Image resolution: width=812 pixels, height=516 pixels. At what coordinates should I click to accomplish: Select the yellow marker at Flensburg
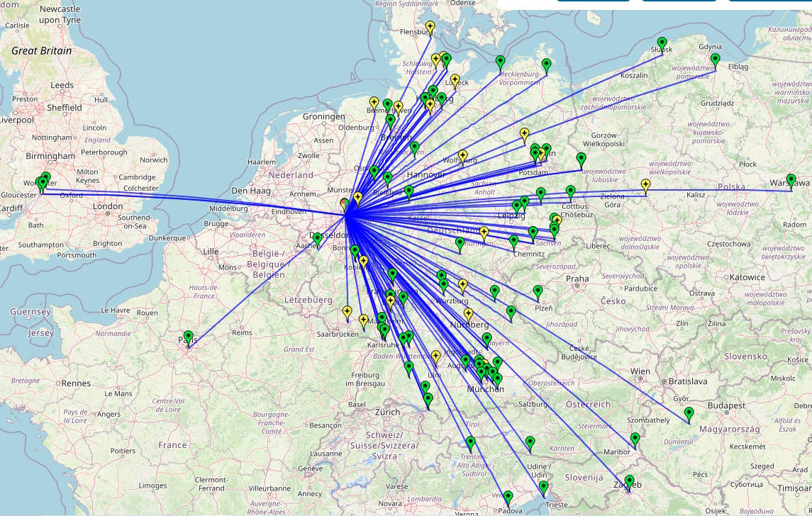tap(430, 28)
